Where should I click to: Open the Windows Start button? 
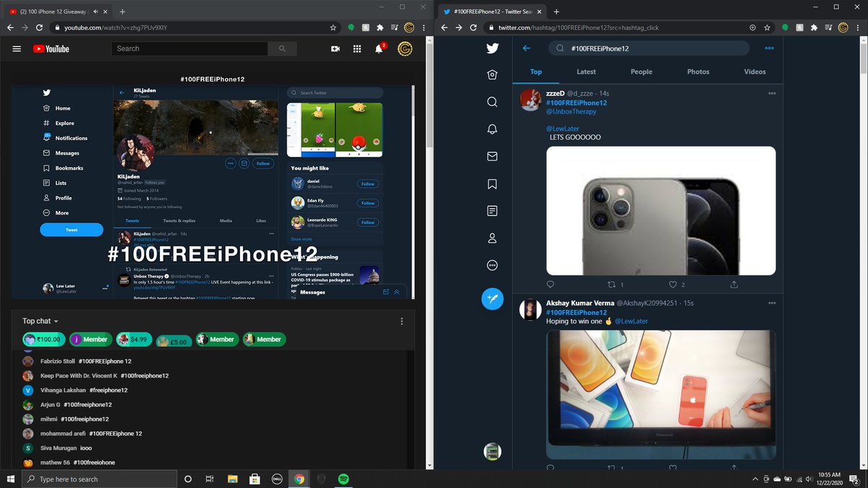pos(11,479)
